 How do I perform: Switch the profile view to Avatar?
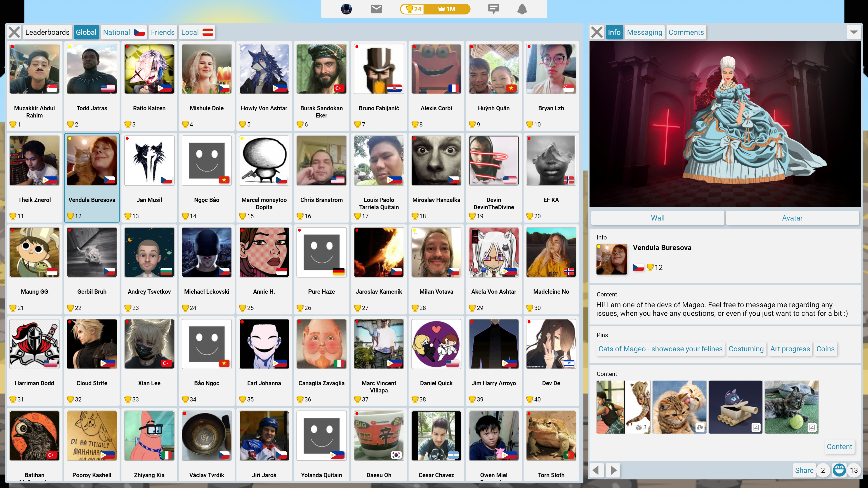pyautogui.click(x=792, y=218)
